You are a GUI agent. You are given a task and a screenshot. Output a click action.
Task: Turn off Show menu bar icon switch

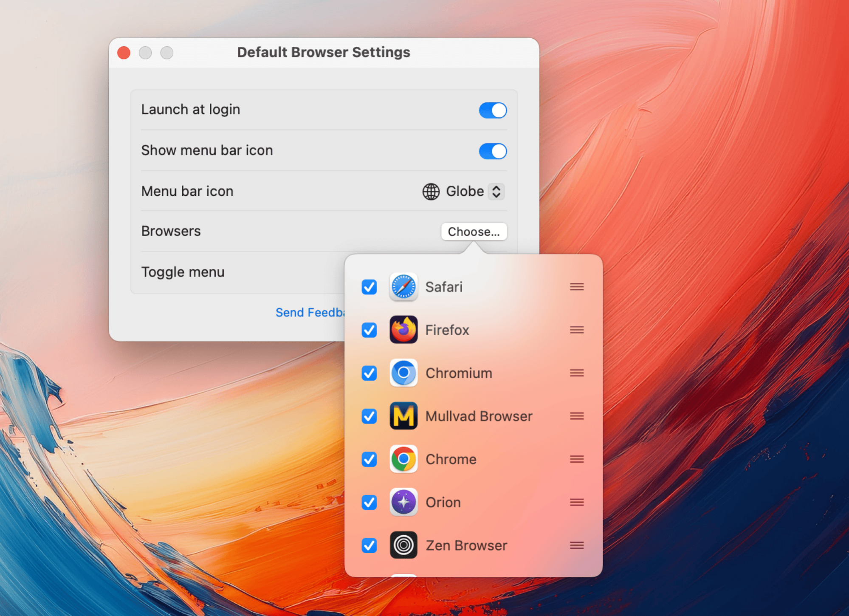click(493, 151)
